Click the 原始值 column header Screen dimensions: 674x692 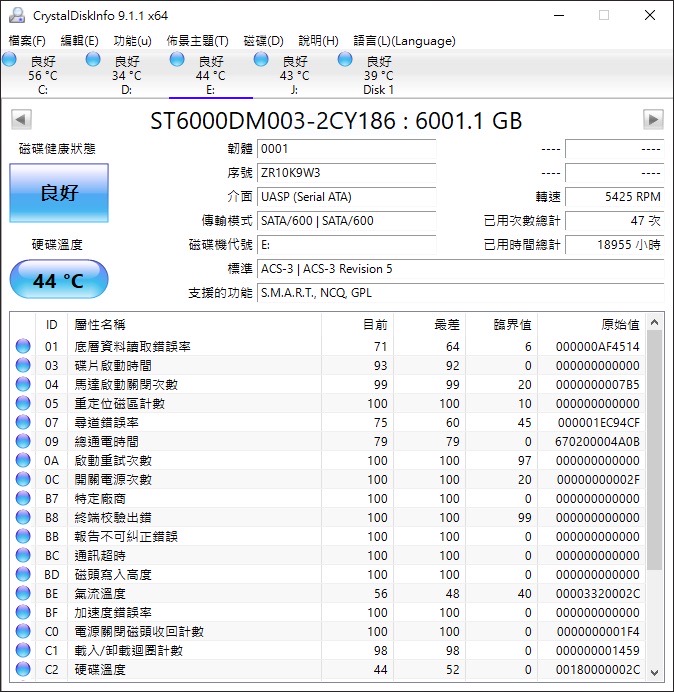tap(591, 325)
